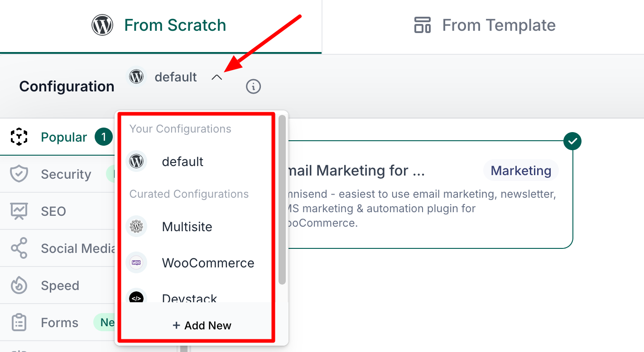Click the Security shield icon in sidebar

pyautogui.click(x=19, y=174)
